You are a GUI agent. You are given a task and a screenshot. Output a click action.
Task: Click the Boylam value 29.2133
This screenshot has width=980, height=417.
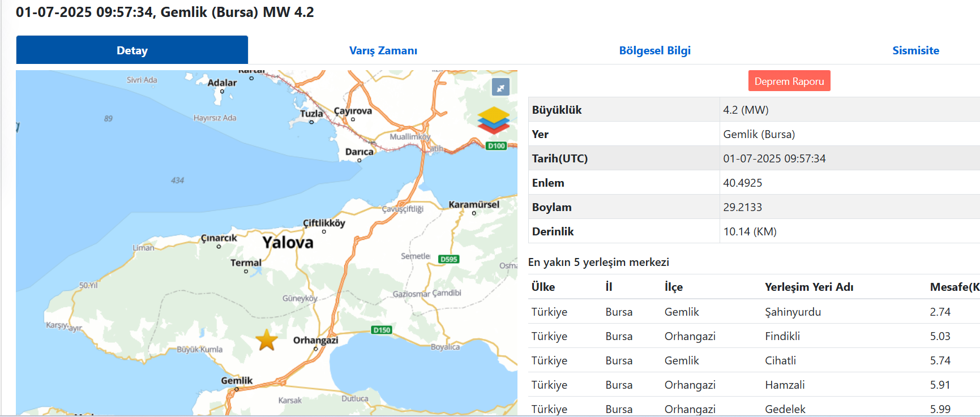coord(742,207)
